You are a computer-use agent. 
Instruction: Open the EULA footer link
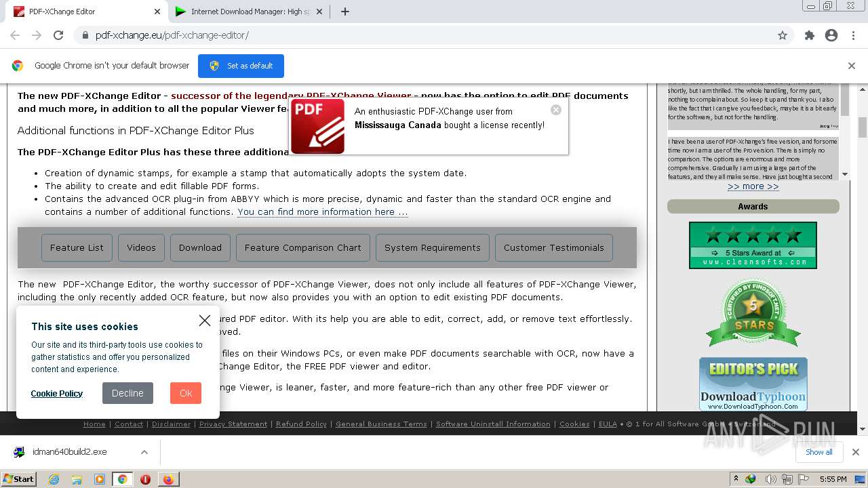click(608, 424)
